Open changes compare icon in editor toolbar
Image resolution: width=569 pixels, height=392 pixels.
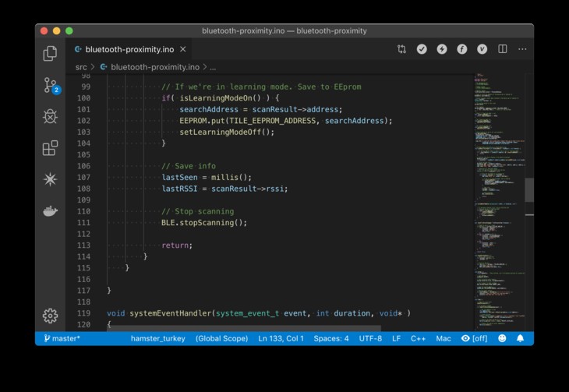coord(401,49)
